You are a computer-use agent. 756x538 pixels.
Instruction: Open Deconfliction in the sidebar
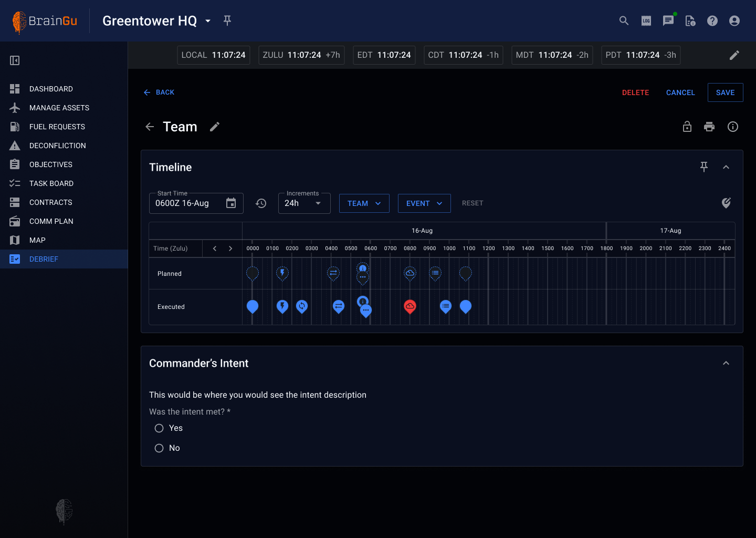[57, 146]
